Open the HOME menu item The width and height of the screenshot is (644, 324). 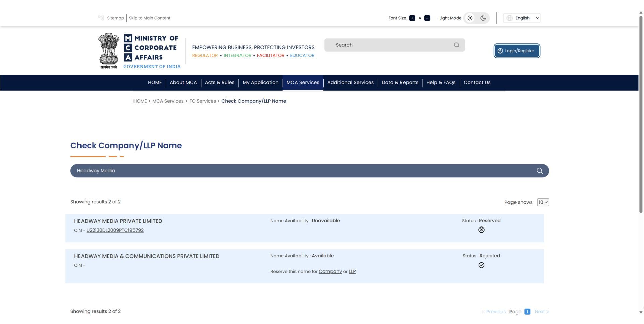point(155,82)
